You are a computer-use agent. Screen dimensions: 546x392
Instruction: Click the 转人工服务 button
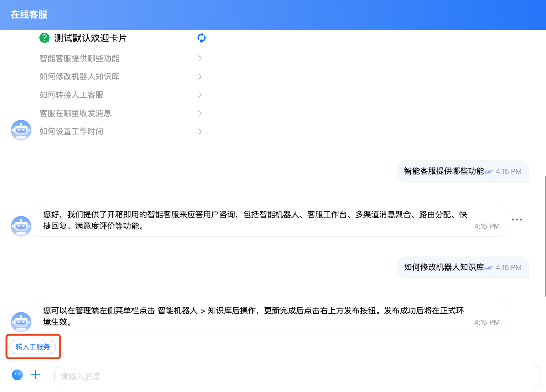pos(33,347)
